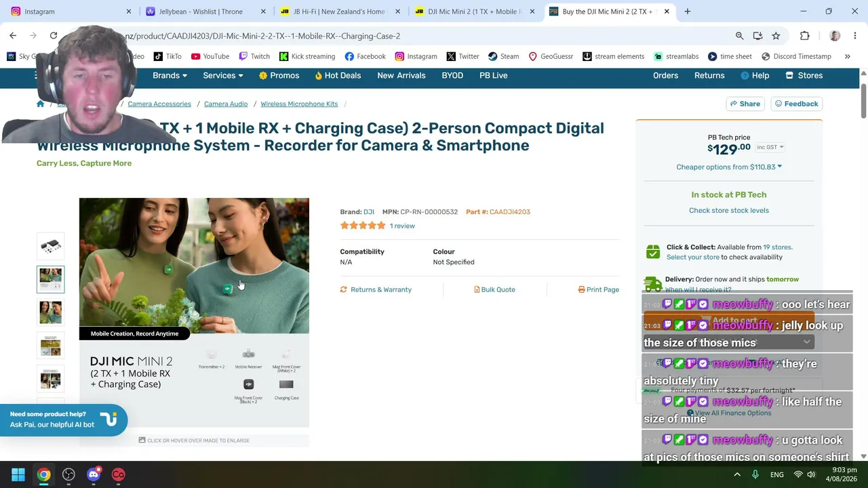
Task: Open the Chrome three-dot menu
Action: pyautogui.click(x=854, y=36)
